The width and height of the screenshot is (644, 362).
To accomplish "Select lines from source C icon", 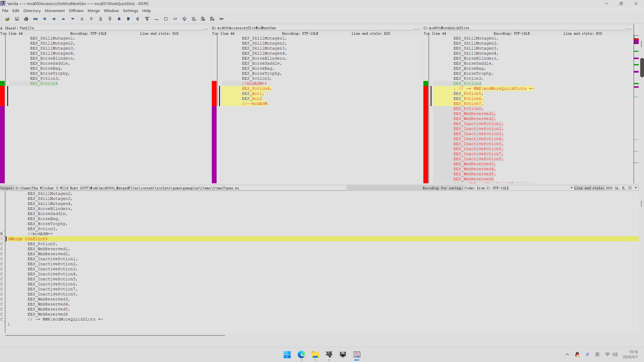I will click(138, 19).
